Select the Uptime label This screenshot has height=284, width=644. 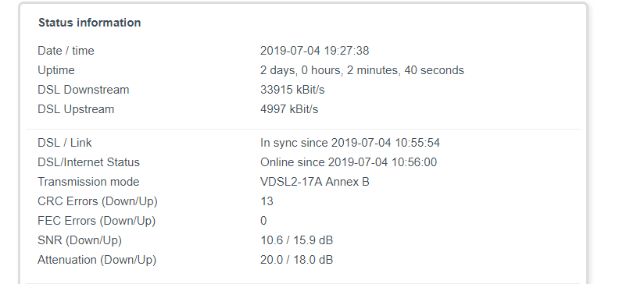(x=56, y=70)
